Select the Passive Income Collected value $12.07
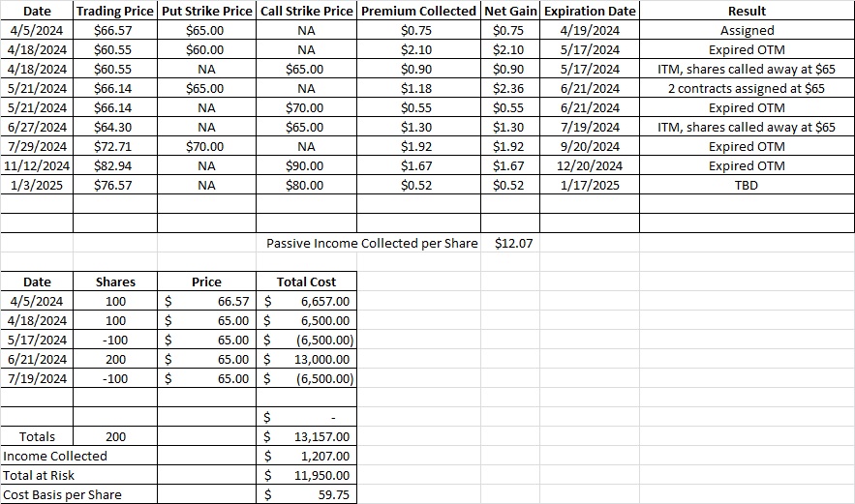Viewport: 855px width, 504px height. (513, 243)
